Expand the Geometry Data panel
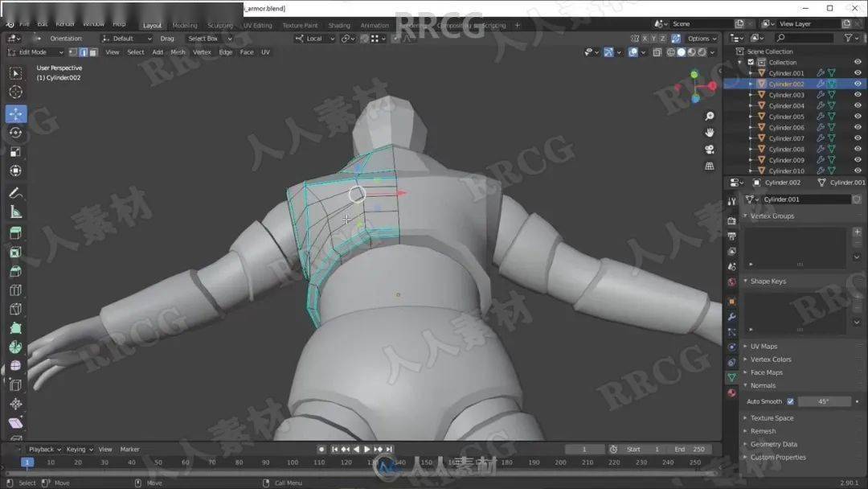Viewport: 868px width, 489px height. (x=773, y=444)
